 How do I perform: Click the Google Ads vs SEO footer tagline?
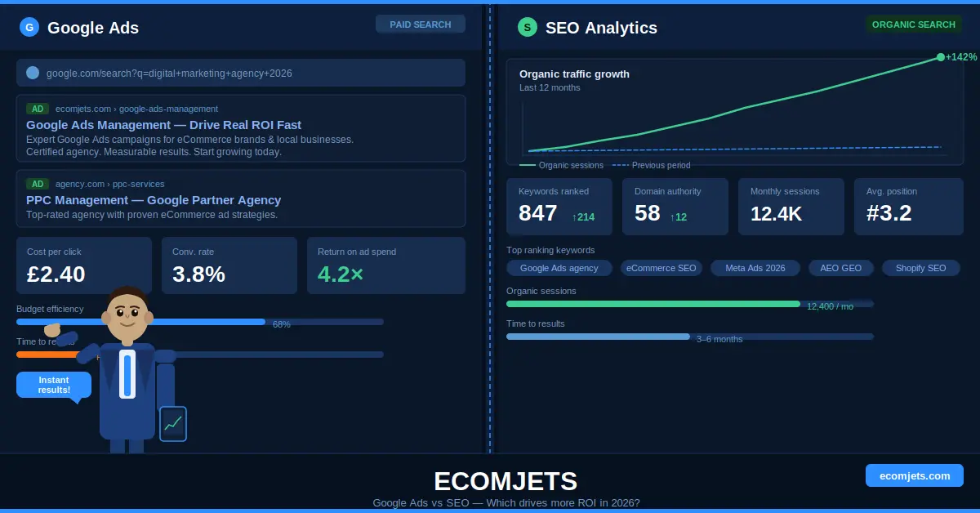506,503
